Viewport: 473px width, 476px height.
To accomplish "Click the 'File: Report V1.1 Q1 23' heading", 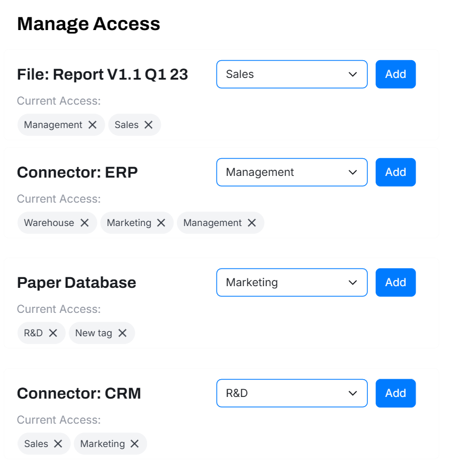I will [102, 75].
